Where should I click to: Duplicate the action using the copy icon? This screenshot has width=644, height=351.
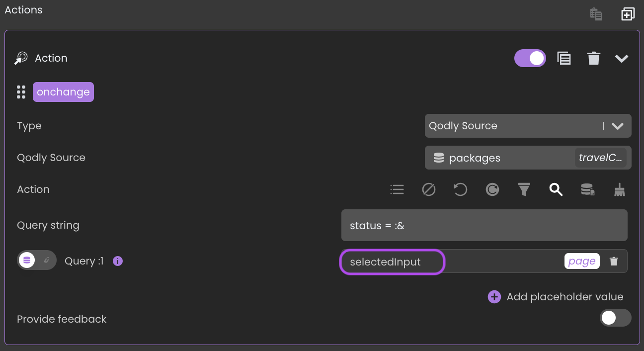pyautogui.click(x=563, y=58)
